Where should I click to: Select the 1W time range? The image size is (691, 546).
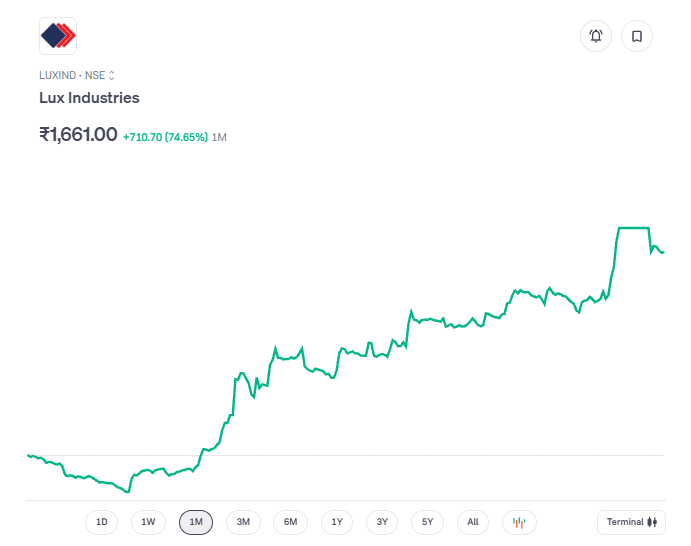(x=148, y=522)
